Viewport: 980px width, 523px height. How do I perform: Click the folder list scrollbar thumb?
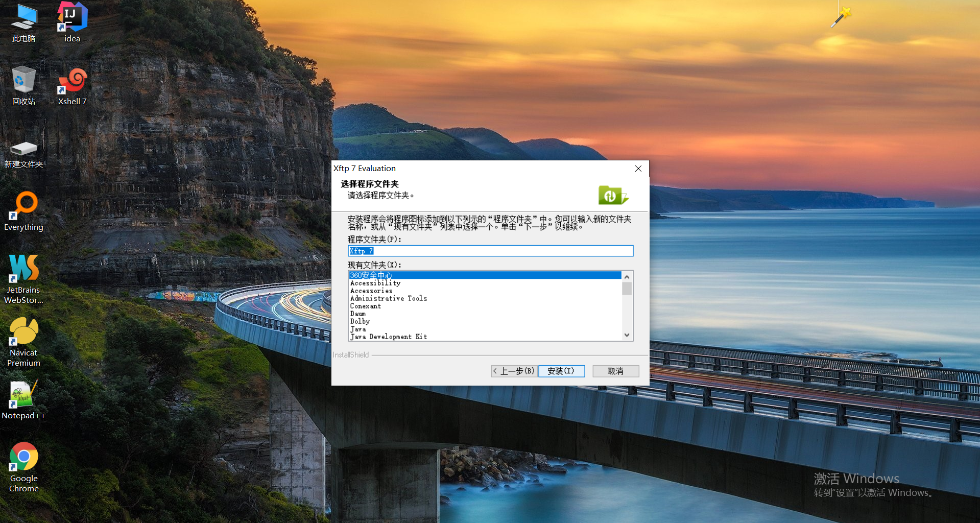coord(627,289)
